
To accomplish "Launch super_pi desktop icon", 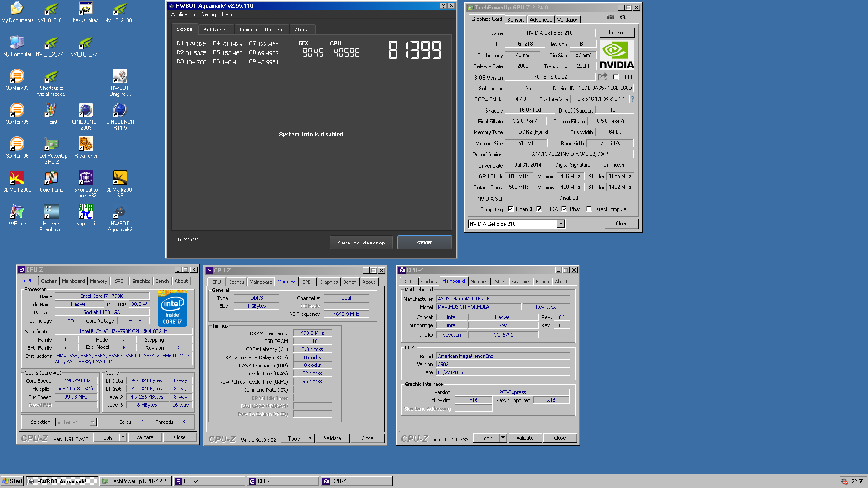I will [86, 215].
